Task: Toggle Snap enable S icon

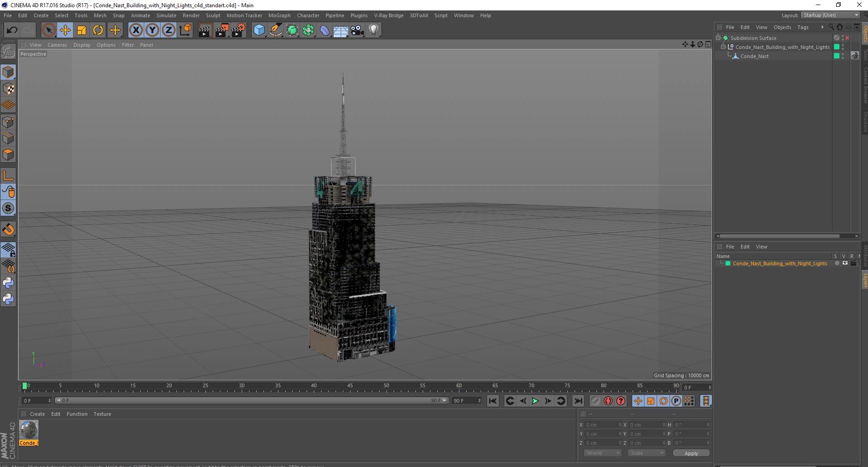Action: point(8,208)
